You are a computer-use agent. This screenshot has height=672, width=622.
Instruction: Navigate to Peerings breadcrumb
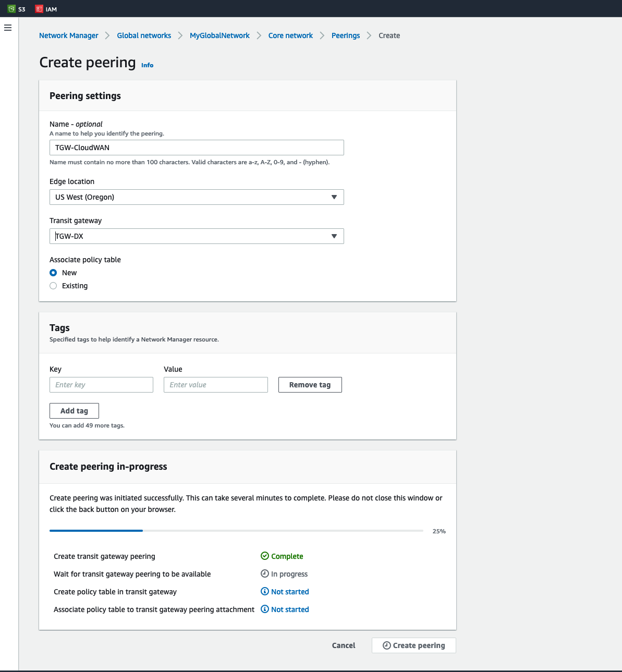tap(346, 35)
